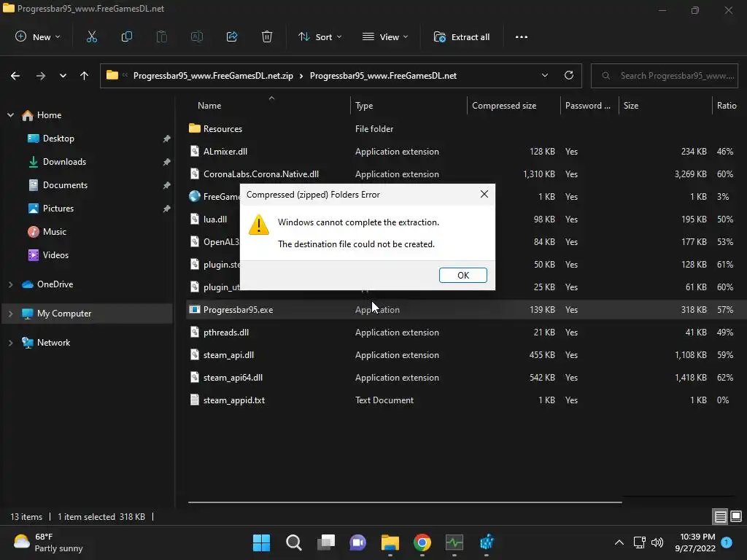The height and width of the screenshot is (560, 747).
Task: Select ALmixer.dll file
Action: pos(225,152)
